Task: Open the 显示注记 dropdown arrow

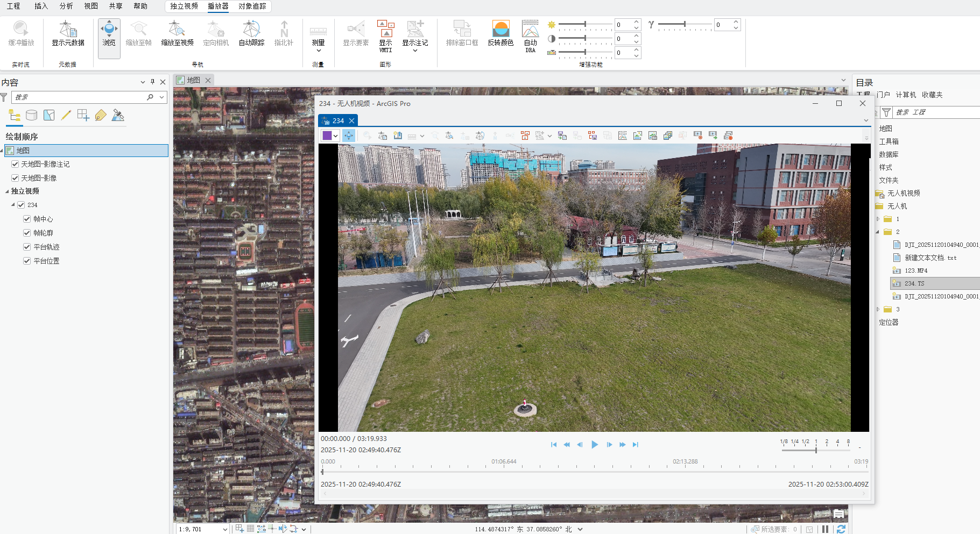Action: tap(415, 51)
